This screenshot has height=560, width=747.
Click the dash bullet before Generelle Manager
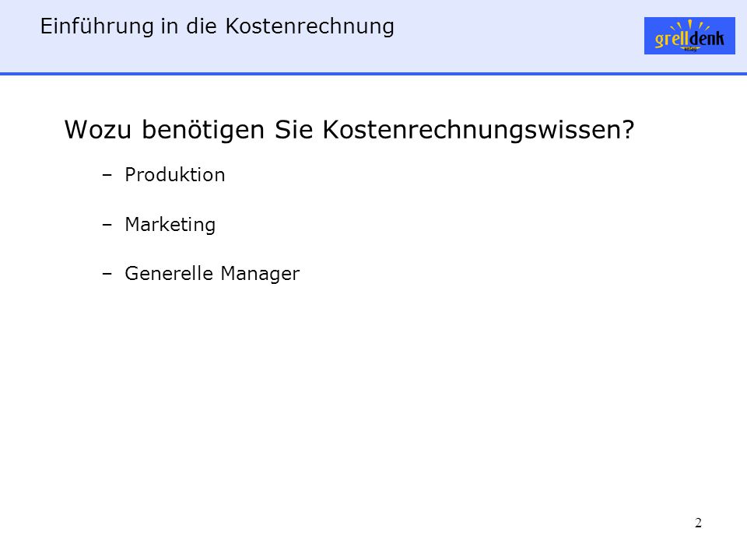[107, 273]
